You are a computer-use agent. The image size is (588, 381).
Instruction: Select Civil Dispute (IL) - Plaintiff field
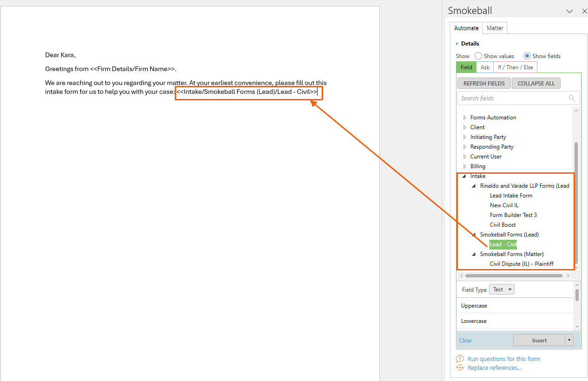pyautogui.click(x=522, y=264)
